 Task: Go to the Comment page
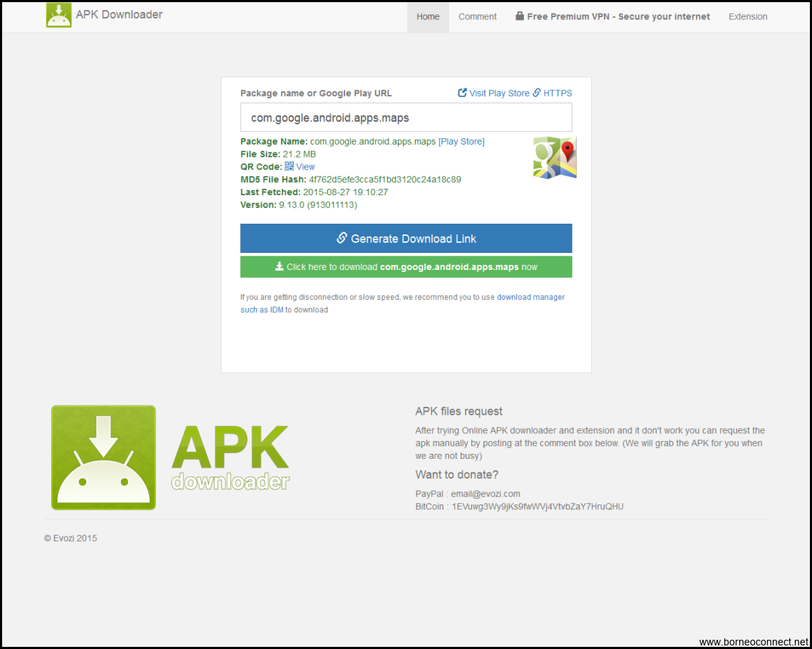pyautogui.click(x=478, y=16)
